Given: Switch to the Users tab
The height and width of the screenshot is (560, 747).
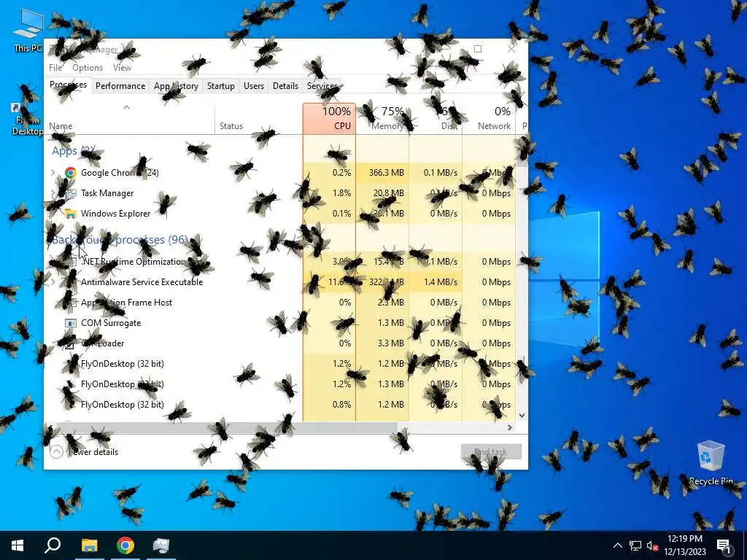Looking at the screenshot, I should [x=253, y=86].
